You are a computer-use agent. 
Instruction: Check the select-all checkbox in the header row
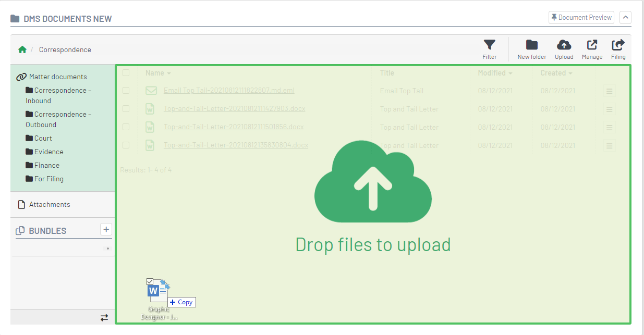[x=126, y=73]
